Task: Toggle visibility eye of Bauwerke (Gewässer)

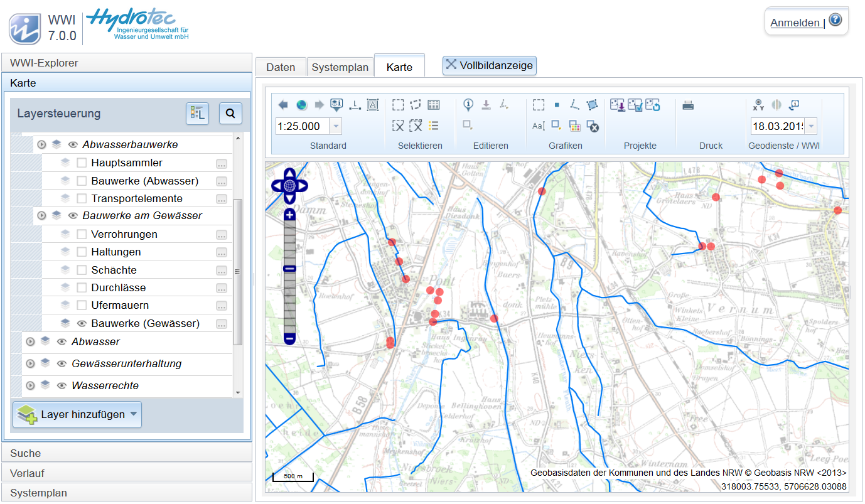Action: [81, 324]
